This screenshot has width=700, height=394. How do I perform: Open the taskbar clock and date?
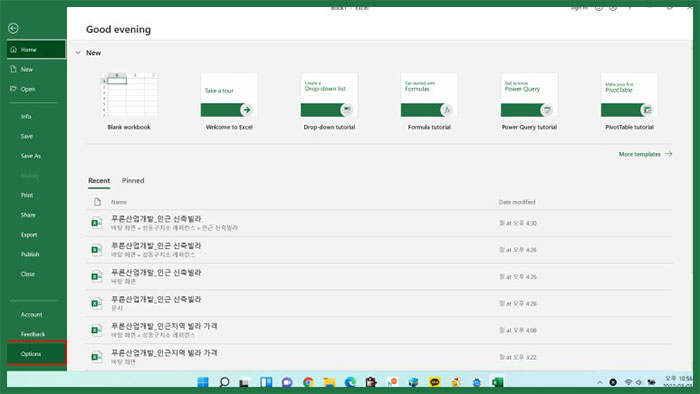tap(679, 382)
